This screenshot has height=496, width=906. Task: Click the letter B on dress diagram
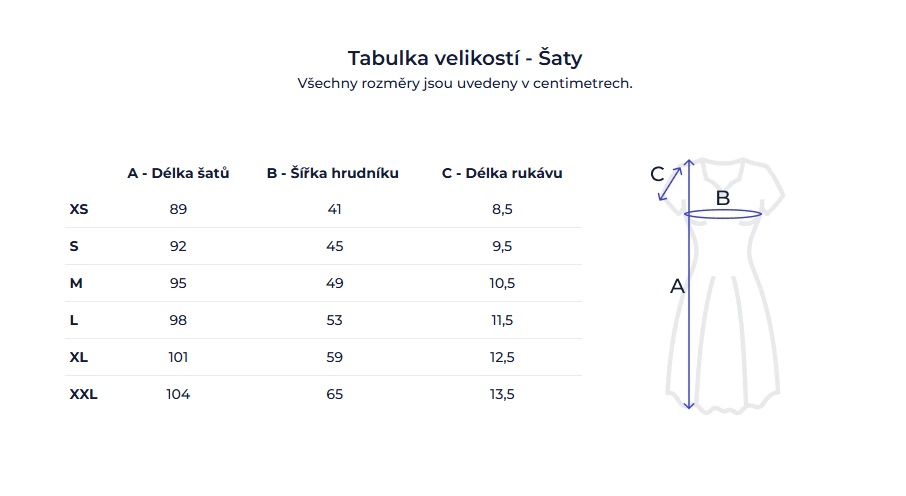click(x=722, y=198)
